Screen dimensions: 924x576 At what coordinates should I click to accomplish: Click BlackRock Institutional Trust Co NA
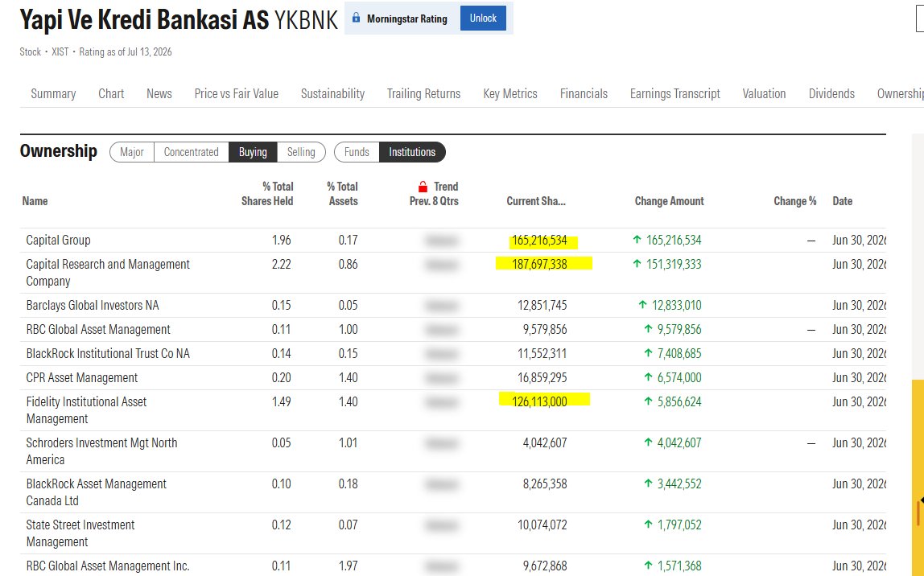click(x=108, y=353)
